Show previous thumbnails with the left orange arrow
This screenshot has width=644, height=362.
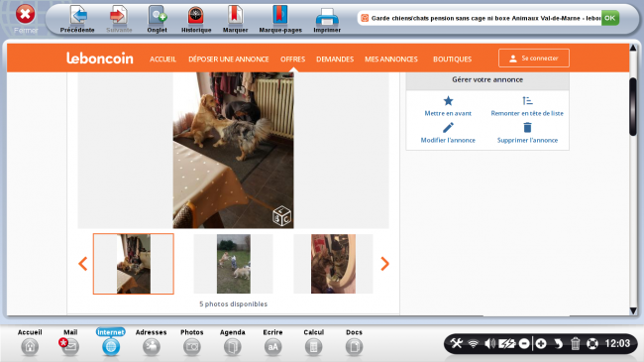[82, 264]
